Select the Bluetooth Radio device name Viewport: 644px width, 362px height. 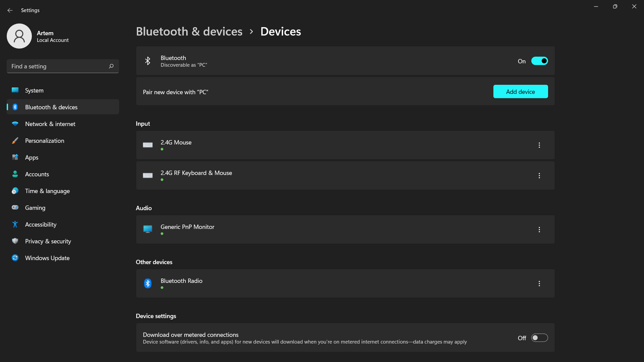(181, 281)
